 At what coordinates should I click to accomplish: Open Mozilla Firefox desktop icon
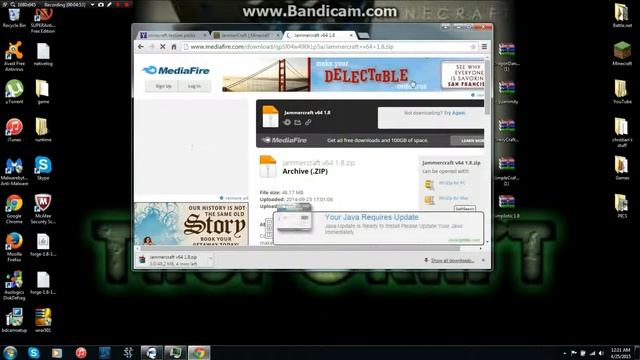pyautogui.click(x=14, y=247)
